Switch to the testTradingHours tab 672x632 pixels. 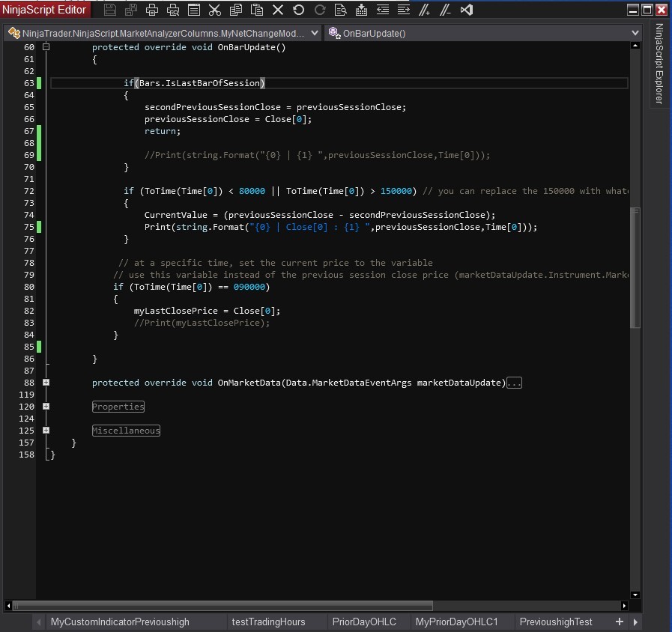pos(268,622)
